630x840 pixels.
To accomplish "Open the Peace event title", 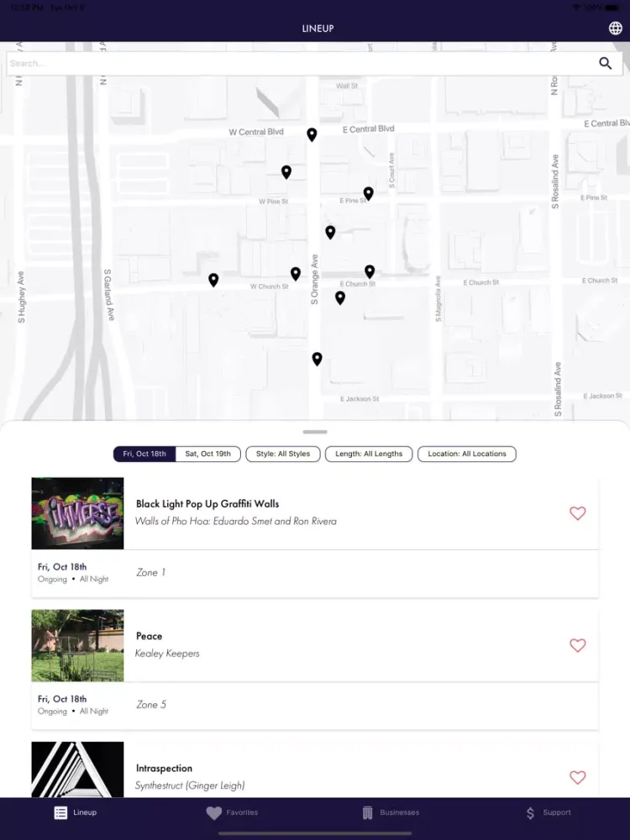I will 149,636.
